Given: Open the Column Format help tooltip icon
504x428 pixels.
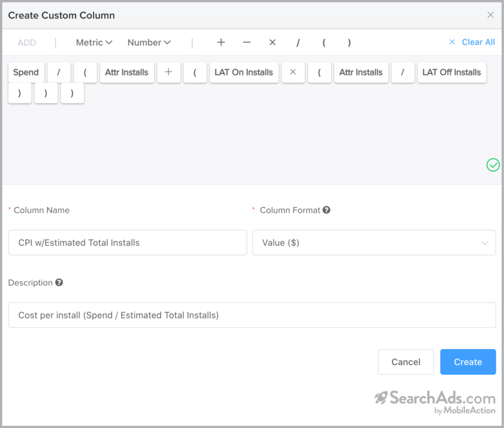Looking at the screenshot, I should tap(327, 210).
